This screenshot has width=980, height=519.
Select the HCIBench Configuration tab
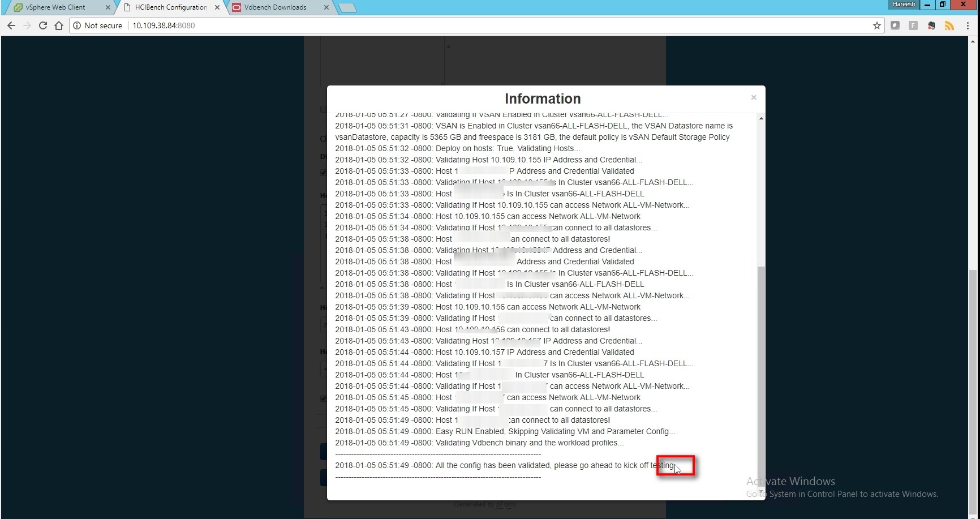[x=170, y=7]
